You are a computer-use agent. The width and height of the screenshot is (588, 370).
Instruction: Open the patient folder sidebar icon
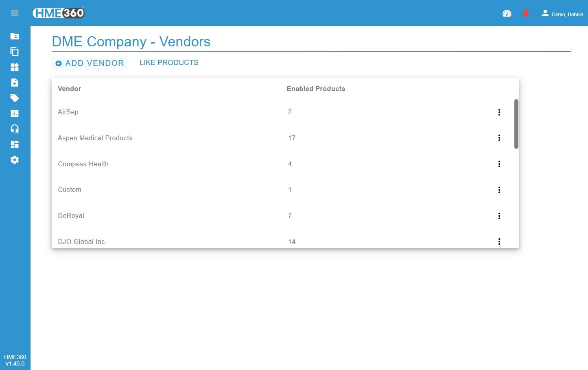click(15, 36)
